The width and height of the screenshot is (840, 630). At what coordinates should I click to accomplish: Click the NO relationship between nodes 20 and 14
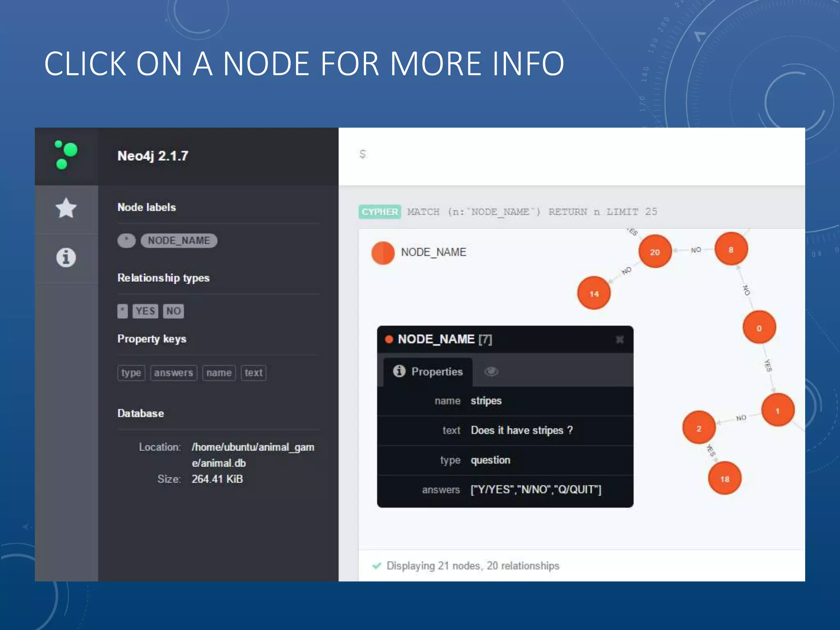[626, 271]
